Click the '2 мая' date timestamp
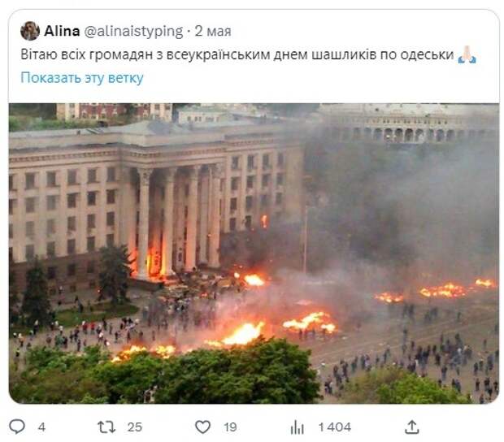 click(x=213, y=31)
